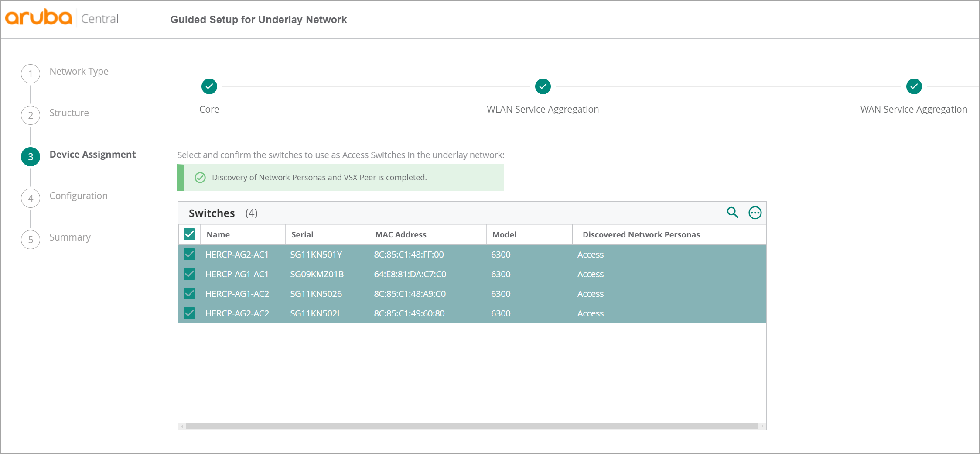
Task: Click the switch name HERCP-AG1-AC1
Action: (x=237, y=274)
